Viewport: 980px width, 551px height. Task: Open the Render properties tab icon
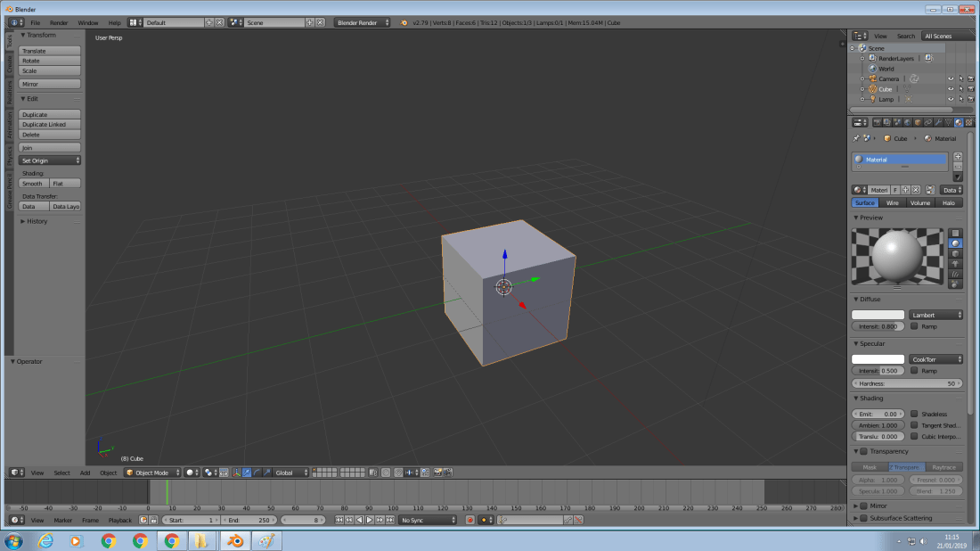(x=878, y=121)
